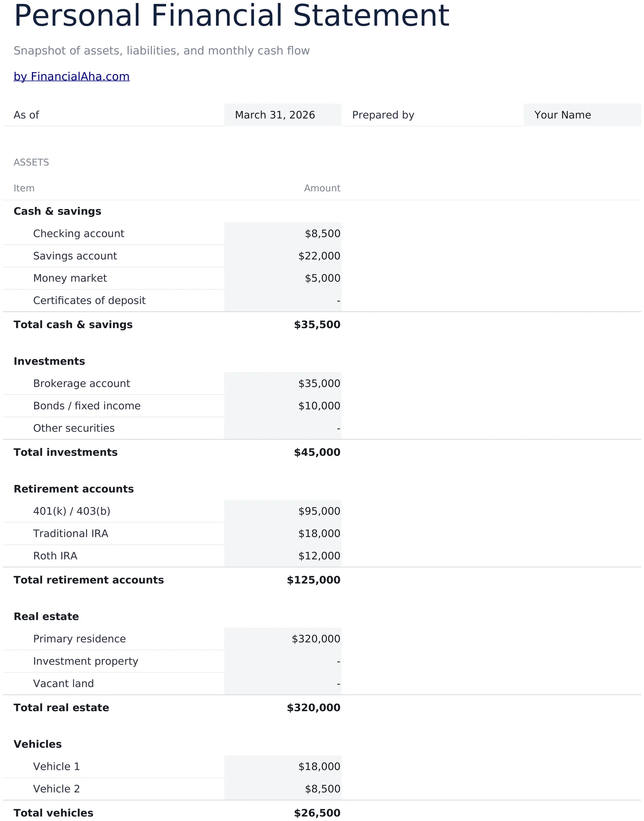The height and width of the screenshot is (821, 644).
Task: Select the Primary residence amount $320,000
Action: pyautogui.click(x=283, y=639)
